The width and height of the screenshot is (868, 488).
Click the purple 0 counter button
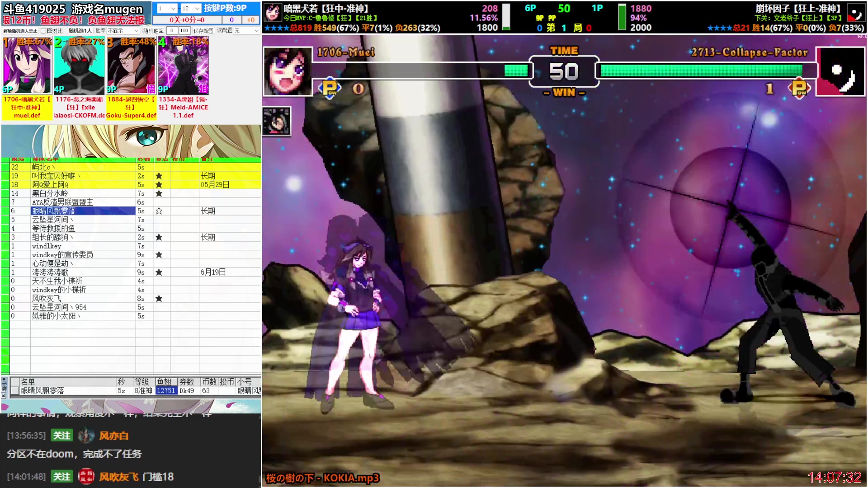point(231,20)
